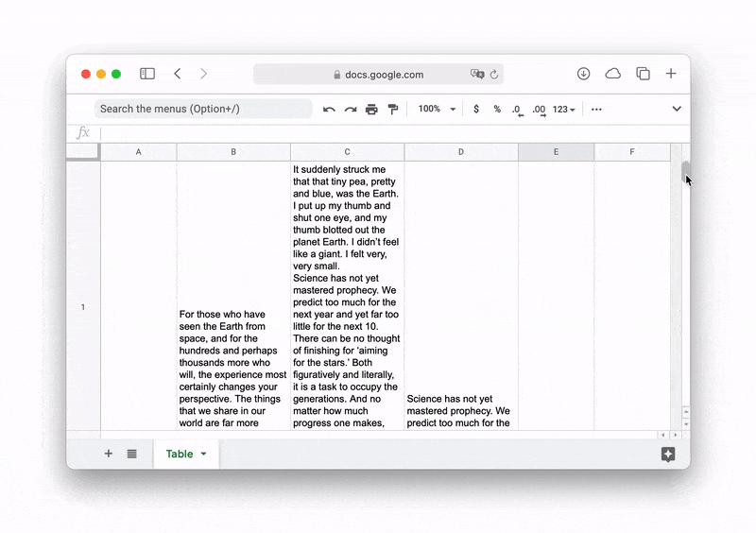Image resolution: width=756 pixels, height=533 pixels.
Task: Show more toolbar options via three dots
Action: (x=596, y=110)
